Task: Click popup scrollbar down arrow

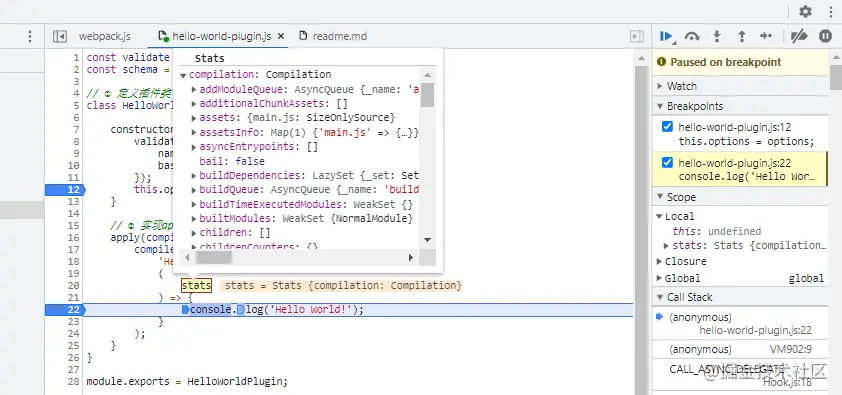Action: [427, 240]
